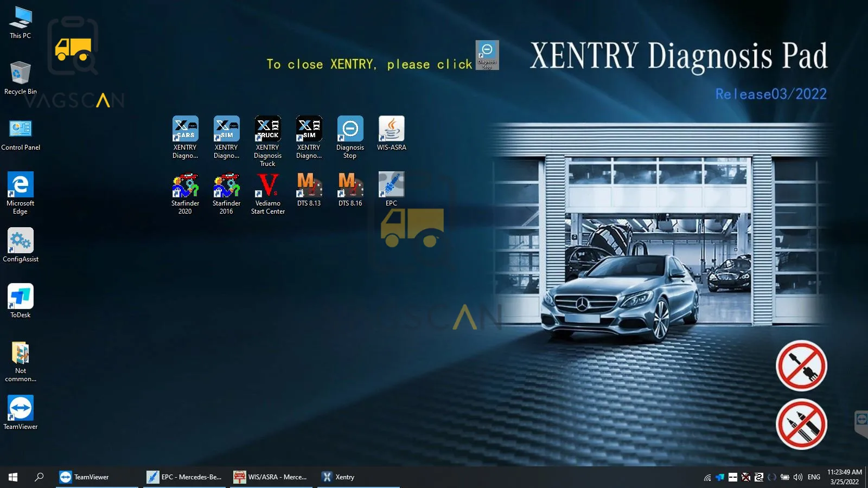The image size is (868, 488).
Task: Switch to TeamViewer taskbar window
Action: coord(97,477)
